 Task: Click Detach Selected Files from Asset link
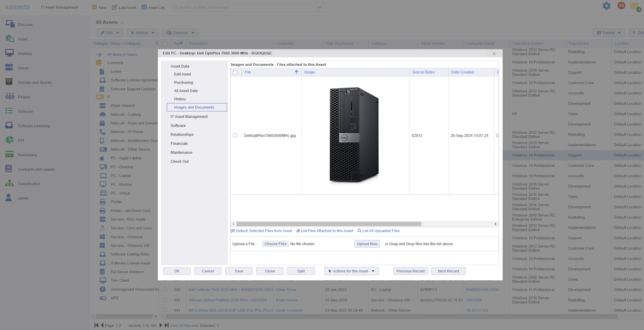click(261, 231)
